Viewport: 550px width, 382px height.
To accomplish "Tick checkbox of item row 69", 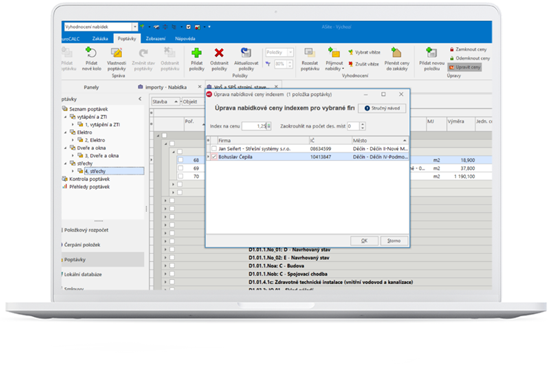I will [x=180, y=168].
